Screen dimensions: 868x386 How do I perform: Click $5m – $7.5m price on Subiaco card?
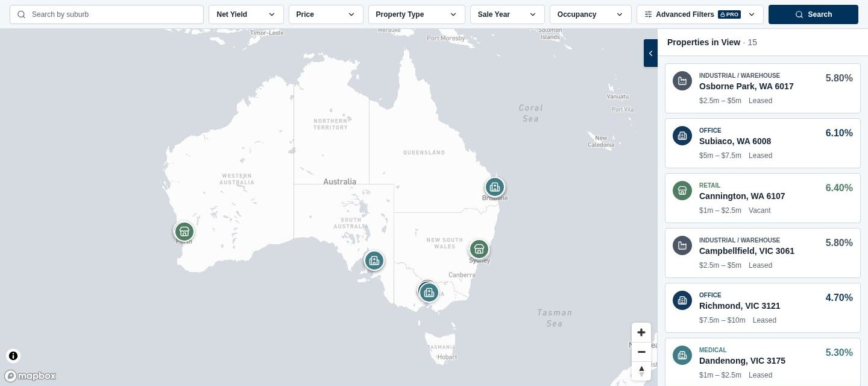click(x=720, y=156)
